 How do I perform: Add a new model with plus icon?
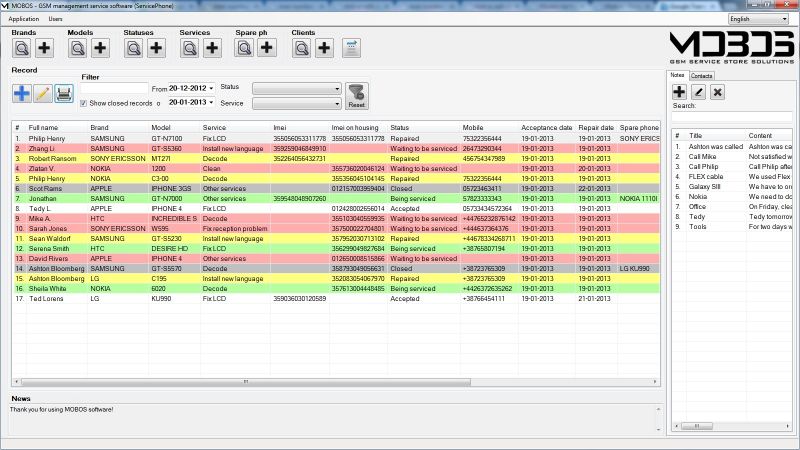[101, 48]
